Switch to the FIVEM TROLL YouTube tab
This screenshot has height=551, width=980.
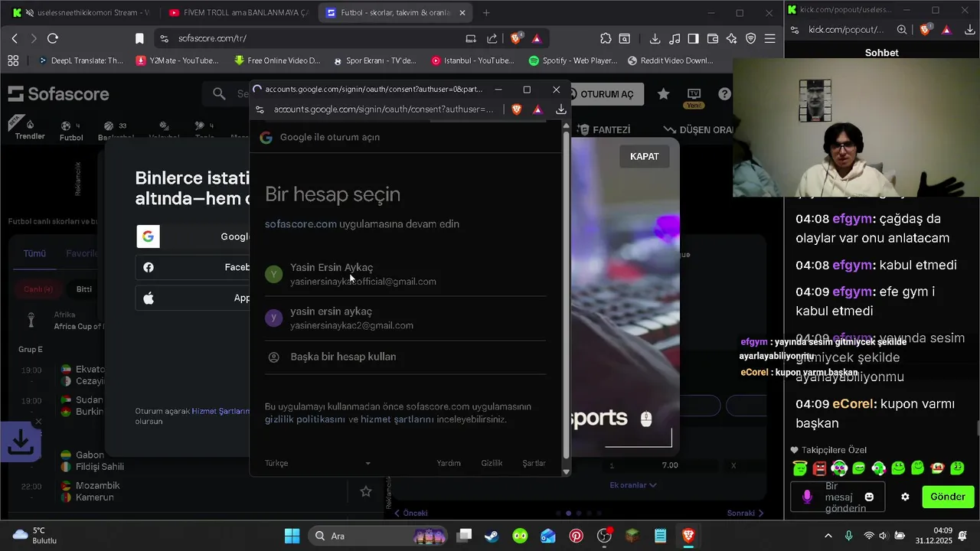(x=237, y=13)
